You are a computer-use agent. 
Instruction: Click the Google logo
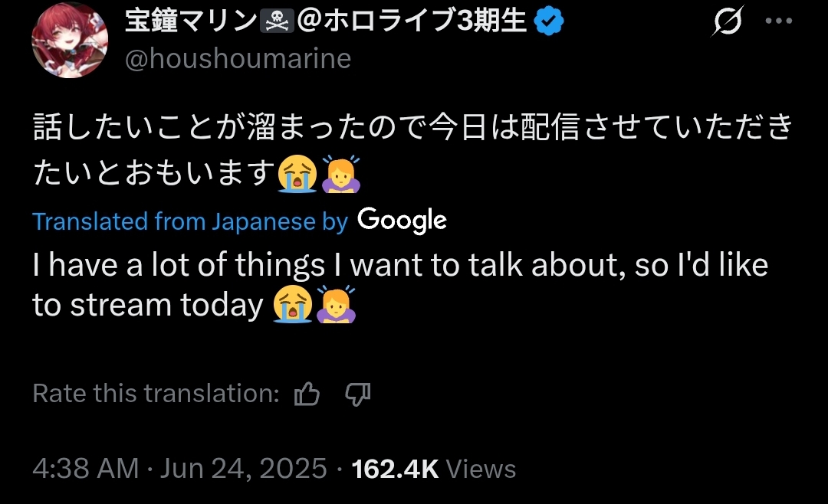pos(402,221)
